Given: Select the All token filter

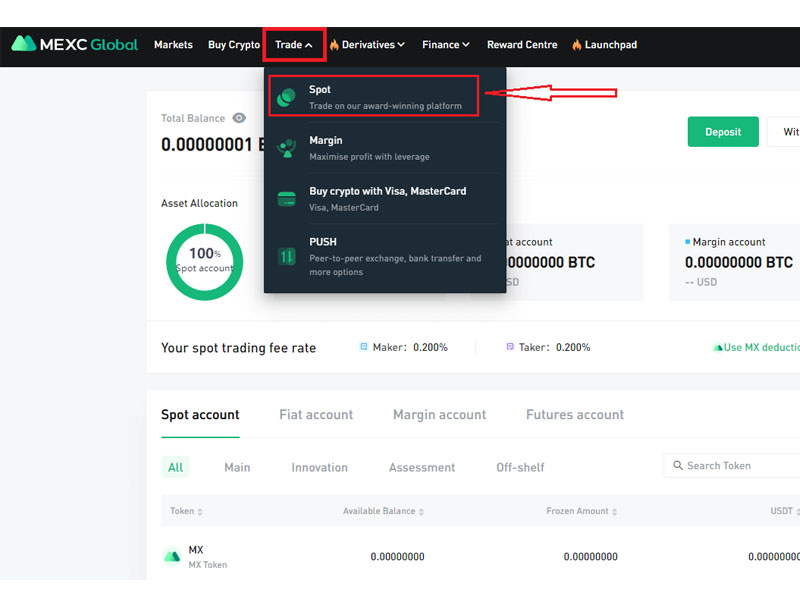Looking at the screenshot, I should coord(176,467).
